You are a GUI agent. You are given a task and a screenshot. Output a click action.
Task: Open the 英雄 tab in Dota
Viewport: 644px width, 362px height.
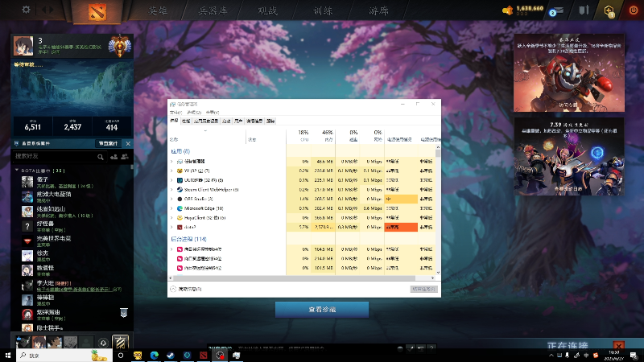(158, 10)
